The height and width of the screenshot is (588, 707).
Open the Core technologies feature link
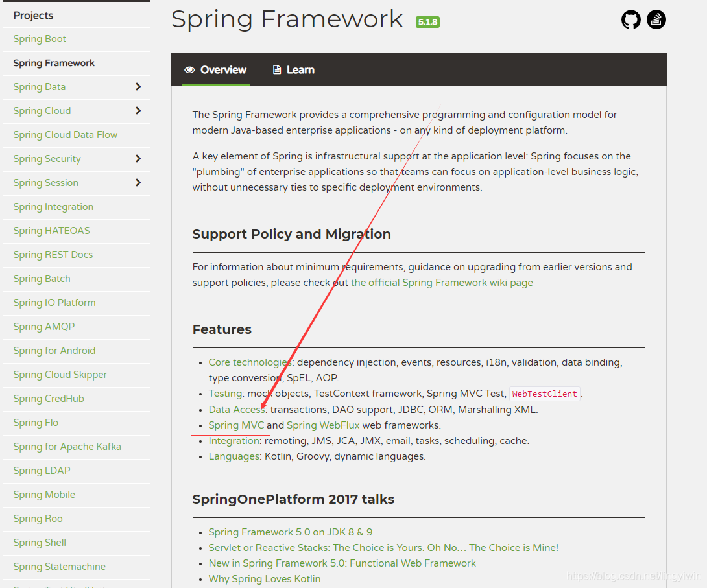pyautogui.click(x=250, y=362)
